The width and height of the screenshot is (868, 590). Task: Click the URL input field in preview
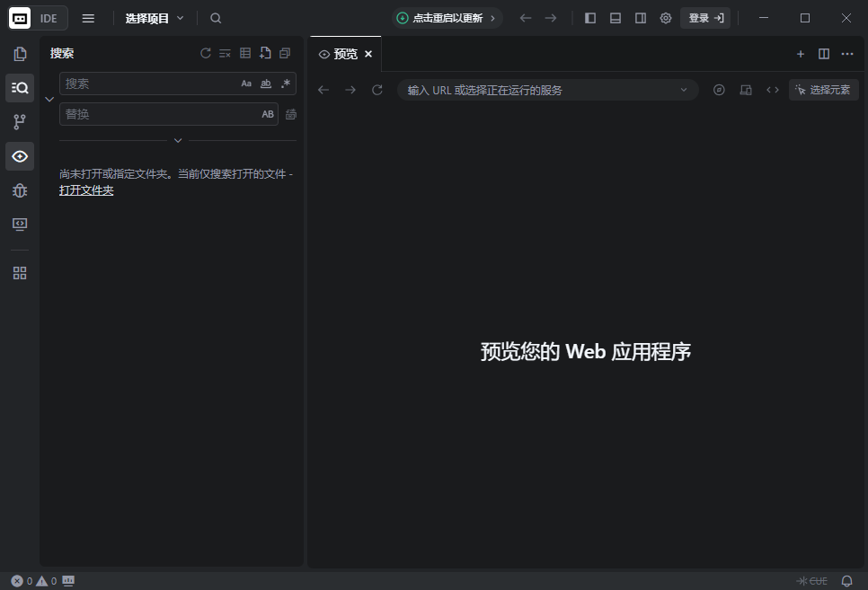(547, 90)
